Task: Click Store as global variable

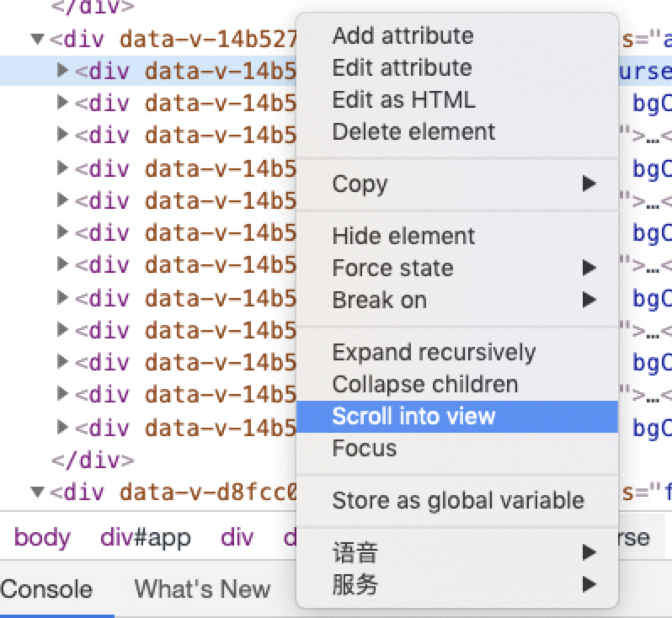Action: click(x=457, y=500)
